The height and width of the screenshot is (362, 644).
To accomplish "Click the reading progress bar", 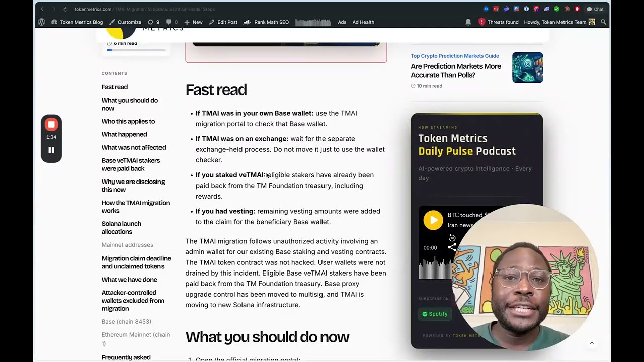I will tap(136, 50).
